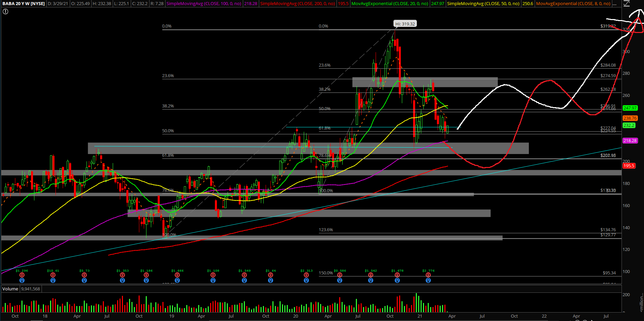
Task: Click the blue earnings bulb under $1.108
Action: [x=213, y=281]
